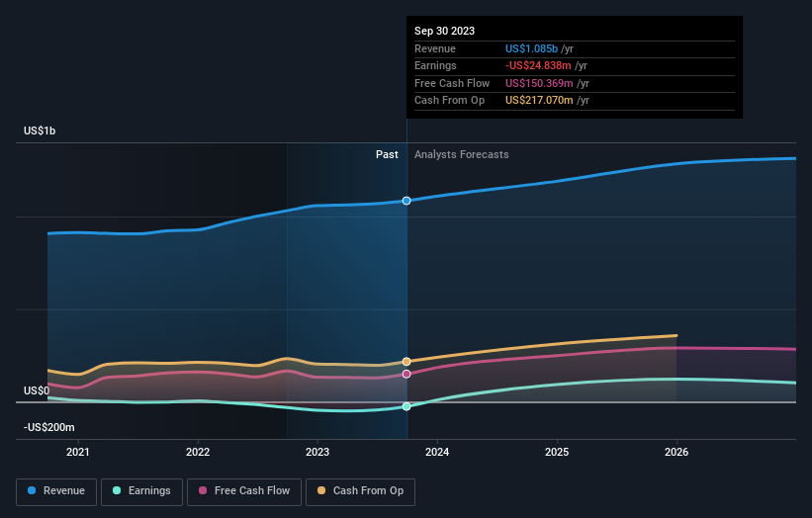This screenshot has width=812, height=518.
Task: Toggle the Earnings series legend button
Action: [x=141, y=491]
